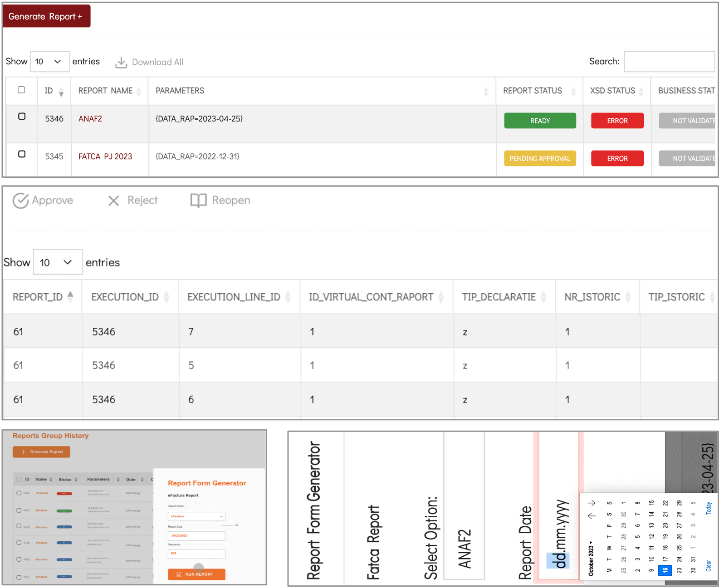The image size is (719, 588).
Task: Check the box for report 5345
Action: pyautogui.click(x=22, y=154)
